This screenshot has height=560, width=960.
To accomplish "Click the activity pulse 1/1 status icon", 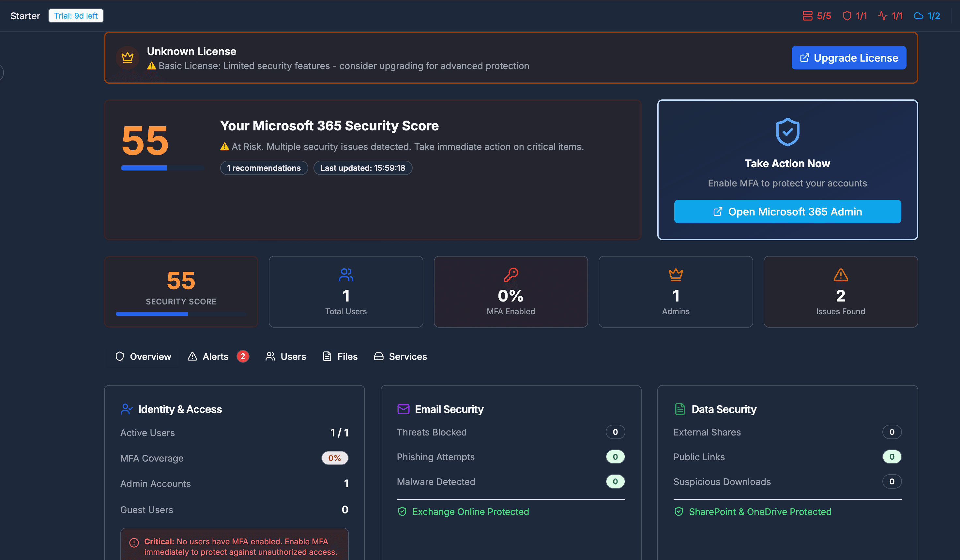I will click(x=883, y=16).
